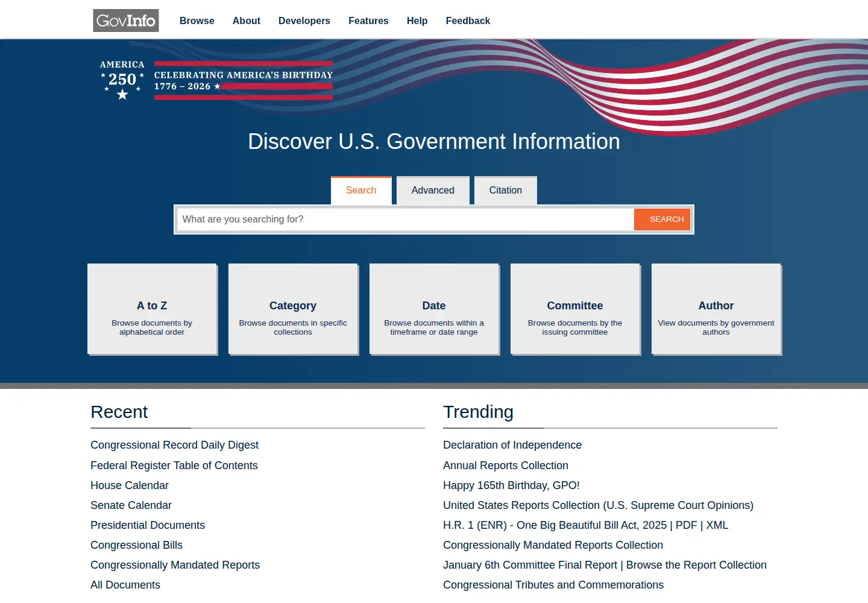The width and height of the screenshot is (868, 603).
Task: Open the Category browse card
Action: point(293,309)
